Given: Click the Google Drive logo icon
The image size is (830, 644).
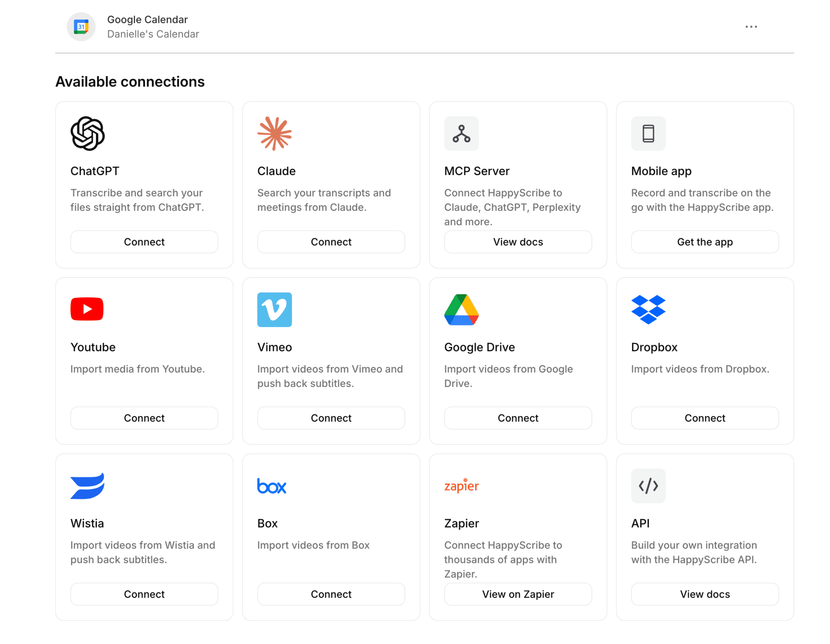Looking at the screenshot, I should point(461,310).
